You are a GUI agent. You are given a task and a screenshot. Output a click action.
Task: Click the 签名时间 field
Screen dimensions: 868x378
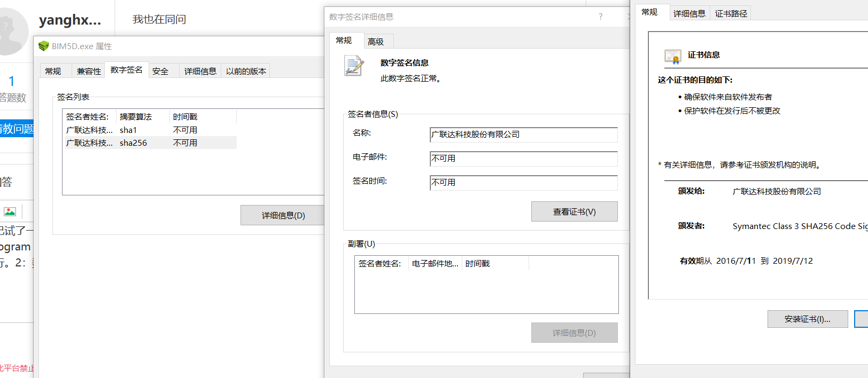click(524, 183)
